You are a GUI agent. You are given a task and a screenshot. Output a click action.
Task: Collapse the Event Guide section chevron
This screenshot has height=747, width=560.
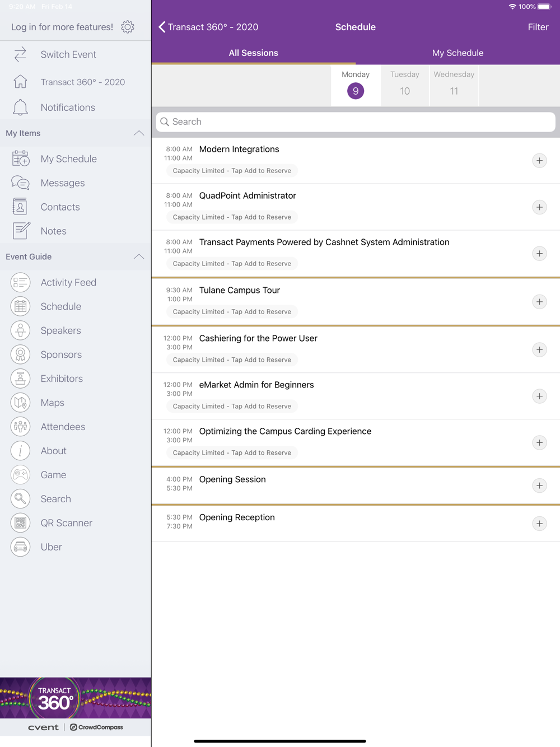click(x=139, y=257)
